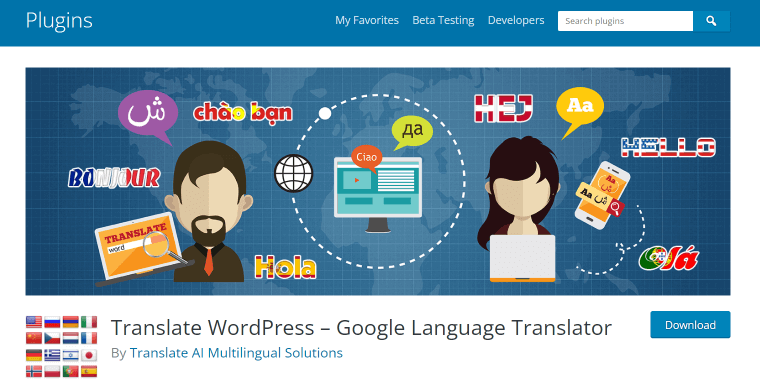The width and height of the screenshot is (760, 382).
Task: Open the Beta Testing section
Action: pos(443,20)
